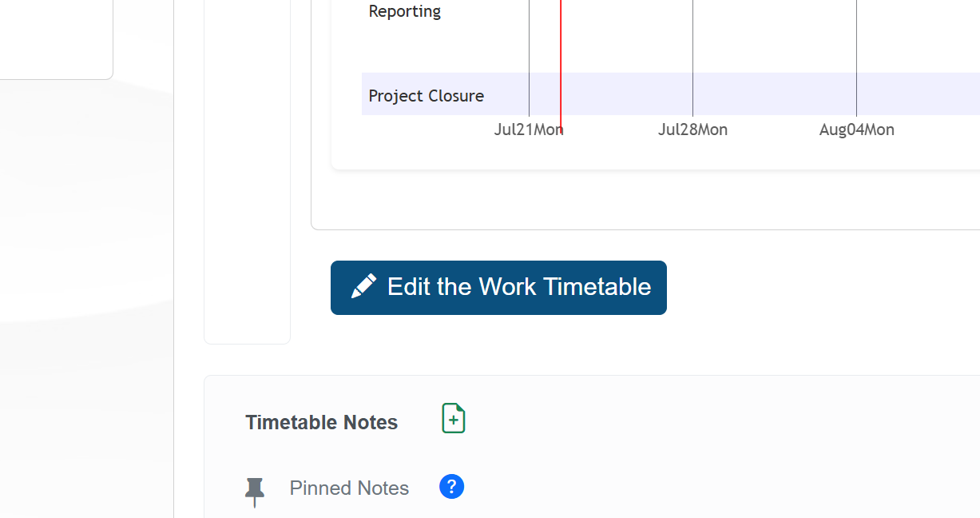Click the vertical gridline above Aug04Mon
The image size is (980, 518).
point(856,48)
